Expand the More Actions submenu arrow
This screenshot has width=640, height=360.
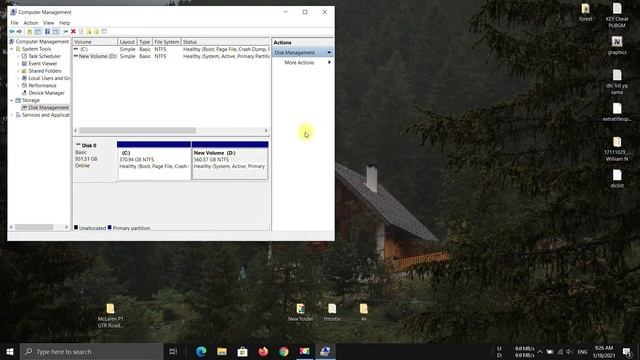tap(329, 62)
